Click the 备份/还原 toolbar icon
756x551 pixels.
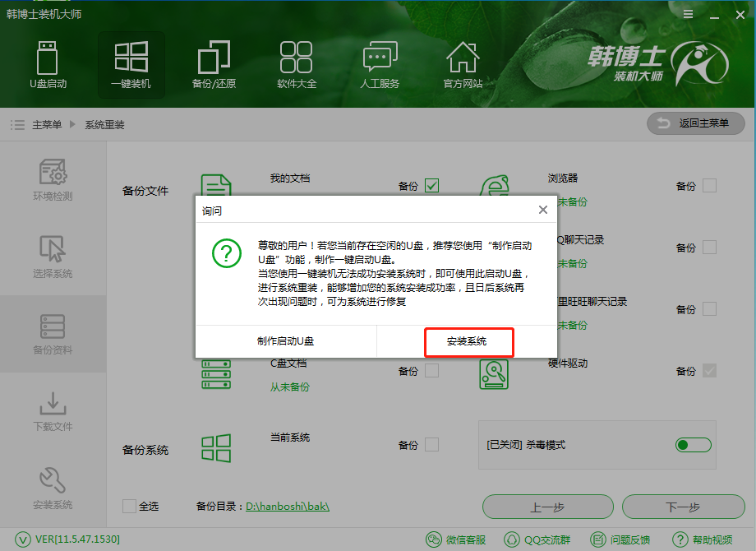[213, 64]
